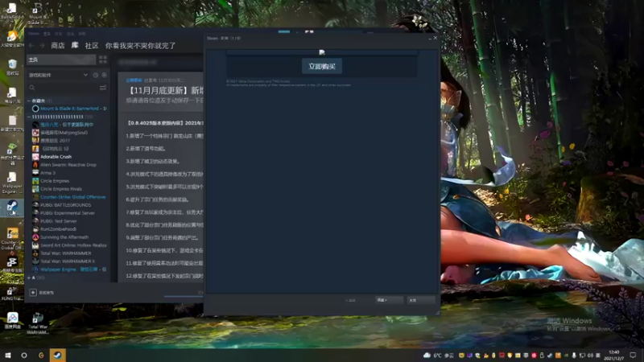Select Arma 3 in game list
This screenshot has height=362, width=644.
(47, 173)
